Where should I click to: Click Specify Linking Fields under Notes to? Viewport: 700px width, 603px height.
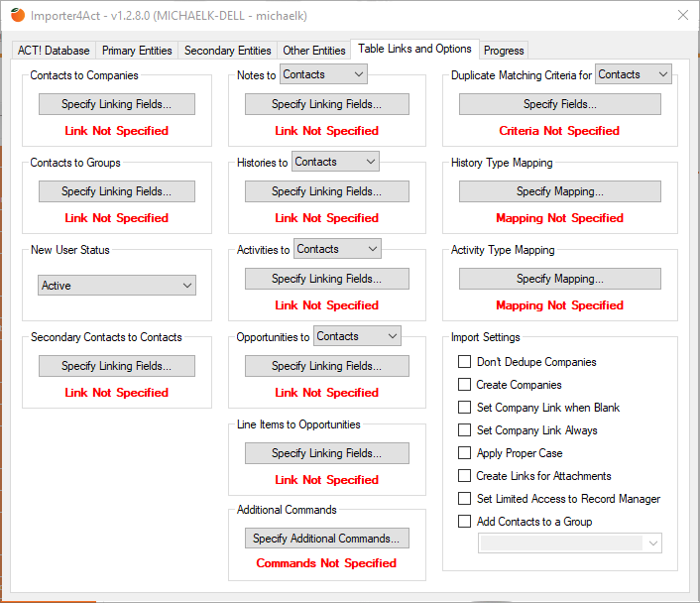point(327,104)
